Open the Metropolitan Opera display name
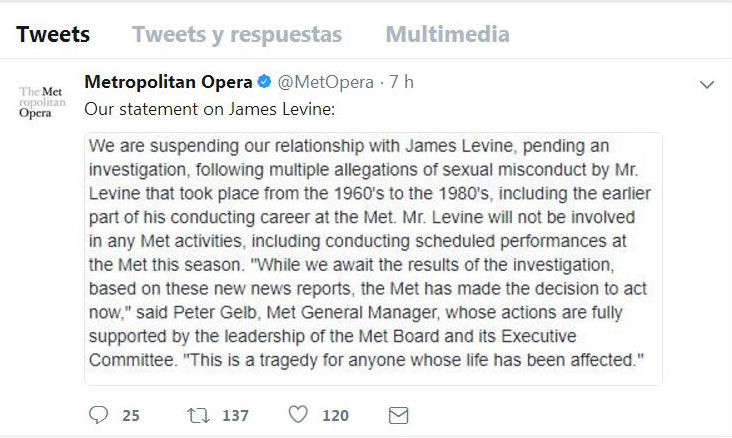This screenshot has height=438, width=732. tap(168, 82)
